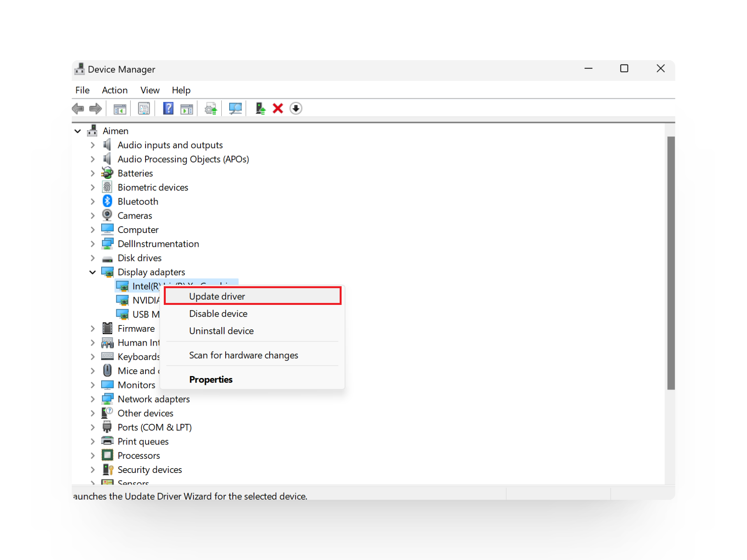This screenshot has height=560, width=747.
Task: Collapse the Display adapters category
Action: point(93,272)
